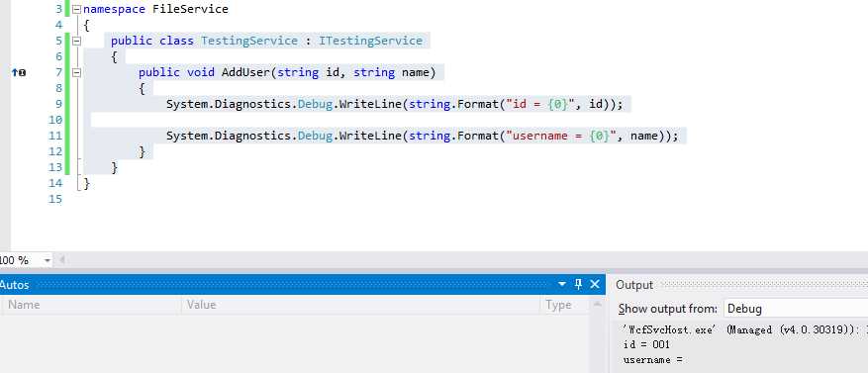Open the Show output from Debug combo box
Image resolution: width=868 pixels, height=373 pixels.
click(x=796, y=309)
